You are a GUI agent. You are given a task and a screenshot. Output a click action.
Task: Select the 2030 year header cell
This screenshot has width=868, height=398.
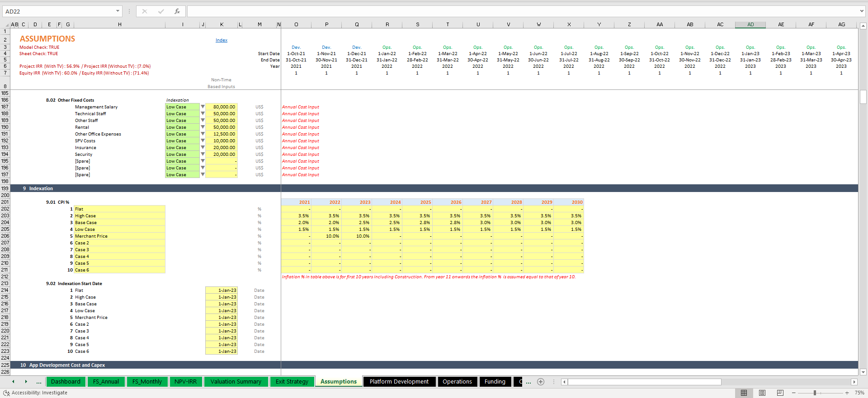[569, 202]
